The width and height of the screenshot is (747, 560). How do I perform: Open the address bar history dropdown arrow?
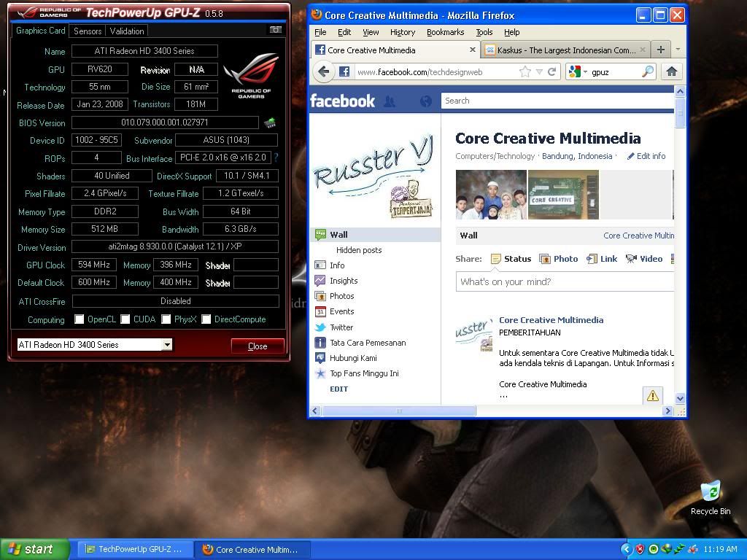click(539, 72)
